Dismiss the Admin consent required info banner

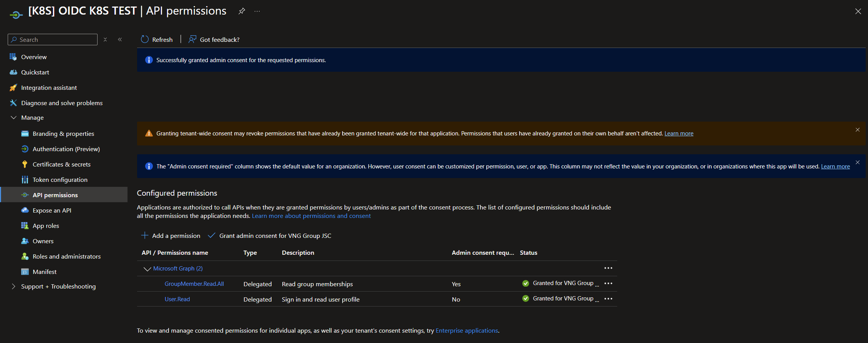click(858, 162)
